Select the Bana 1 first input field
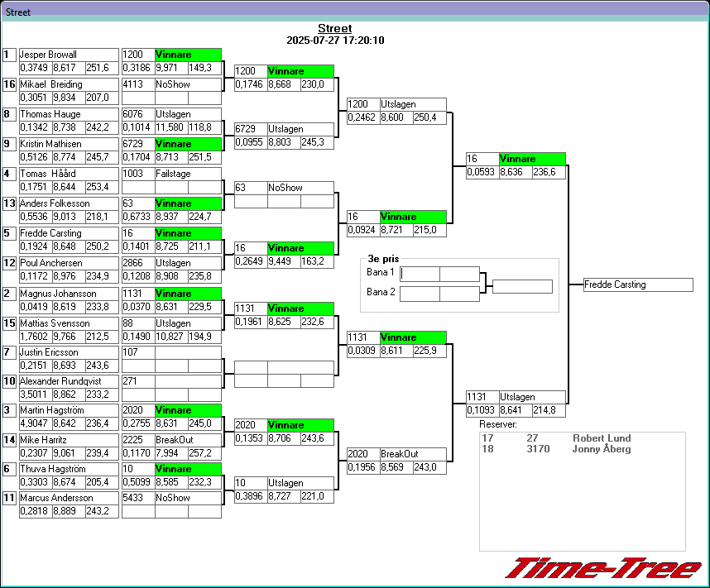 (x=420, y=274)
